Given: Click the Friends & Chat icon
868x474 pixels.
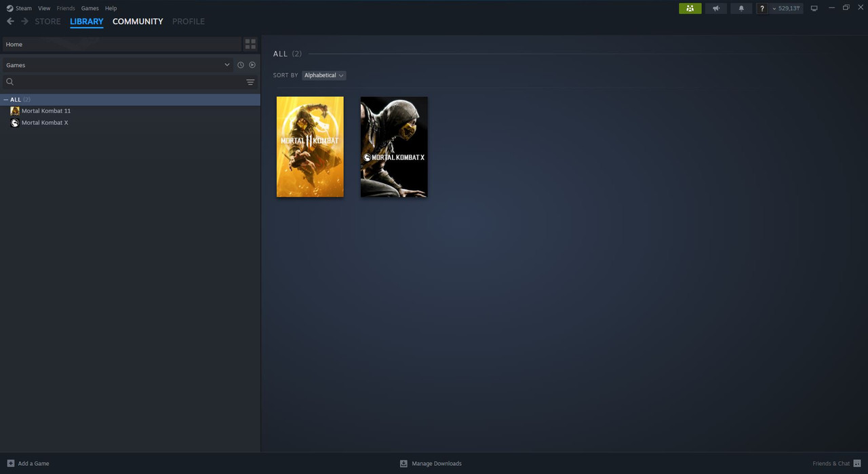Looking at the screenshot, I should point(857,463).
